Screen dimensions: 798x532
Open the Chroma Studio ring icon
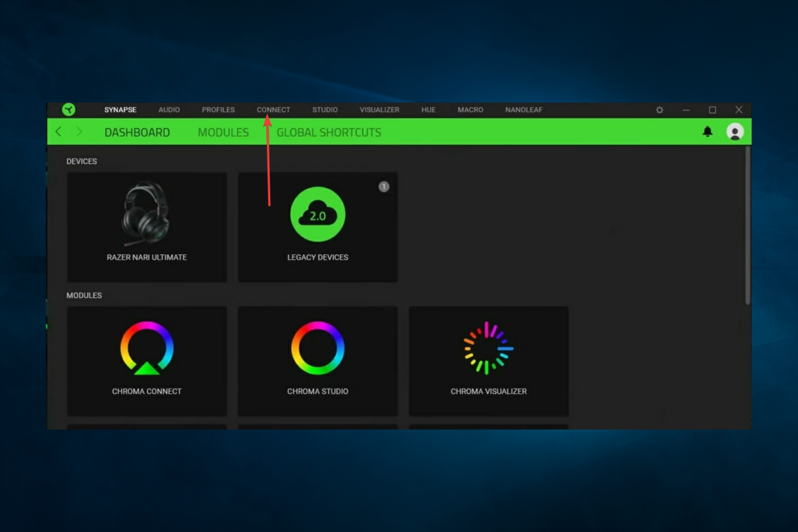point(318,348)
